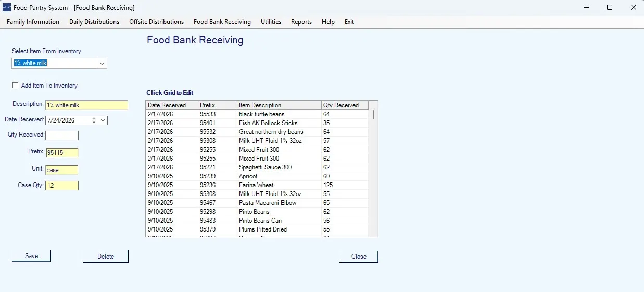The image size is (644, 292).
Task: Click quantity cell 57
Action: [x=345, y=141]
